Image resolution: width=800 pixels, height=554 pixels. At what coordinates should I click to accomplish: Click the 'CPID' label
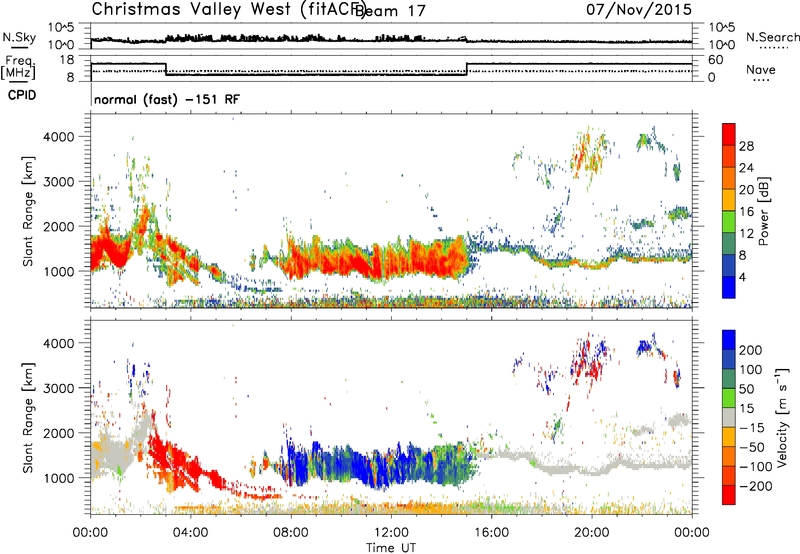pos(22,95)
